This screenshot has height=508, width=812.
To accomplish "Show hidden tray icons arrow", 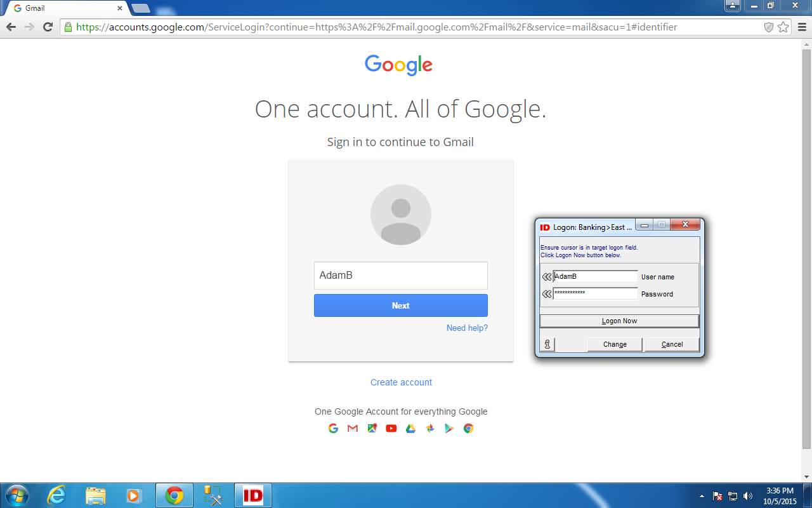I will [x=702, y=496].
